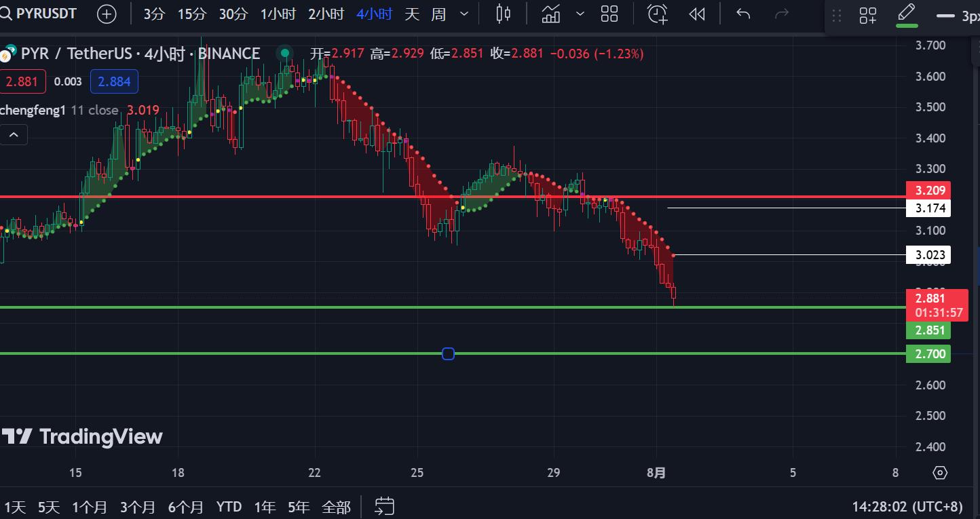
Task: Expand the time interval dropdown arrow
Action: [x=464, y=14]
